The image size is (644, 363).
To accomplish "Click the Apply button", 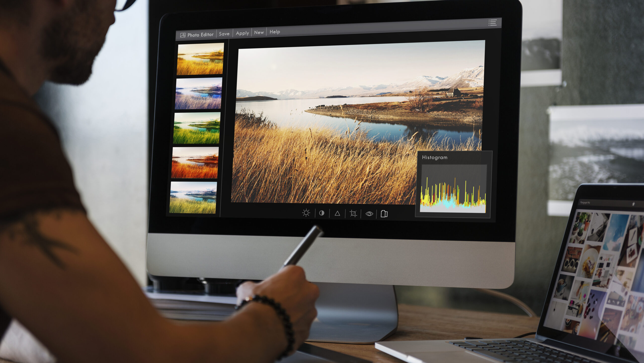I will (243, 33).
